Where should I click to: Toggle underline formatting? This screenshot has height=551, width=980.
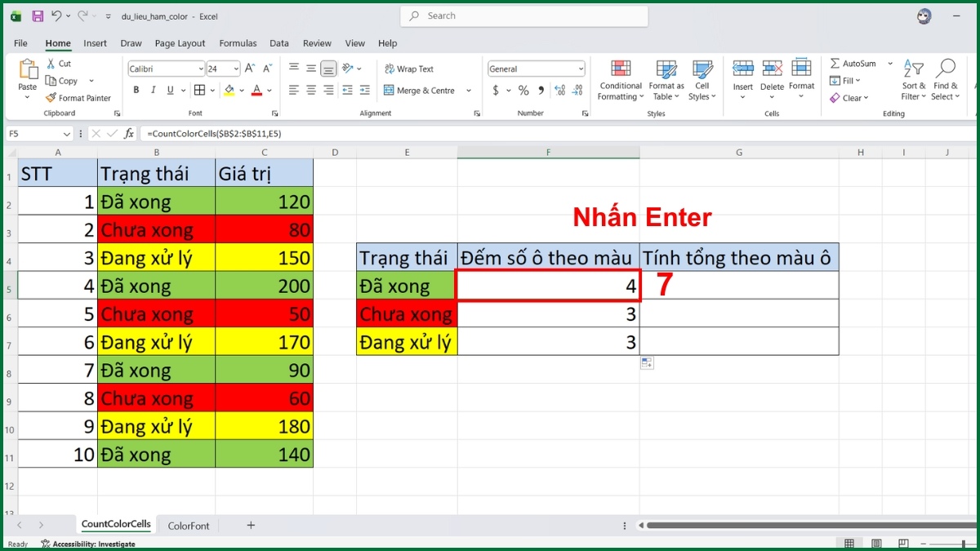point(170,90)
